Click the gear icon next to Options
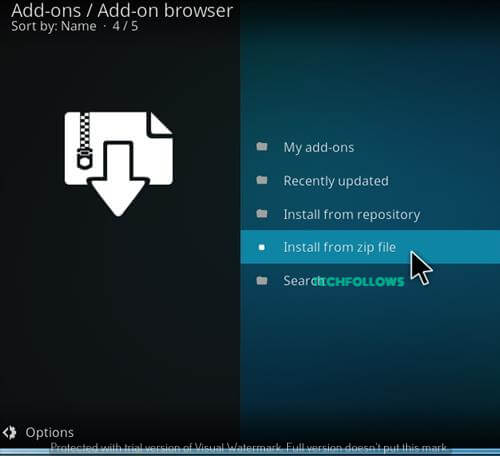Image resolution: width=500 pixels, height=456 pixels. point(10,433)
